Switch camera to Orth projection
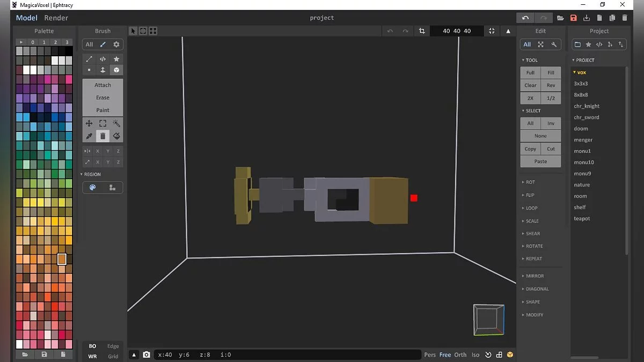Screen dimensions: 644x362 [x=460, y=354]
